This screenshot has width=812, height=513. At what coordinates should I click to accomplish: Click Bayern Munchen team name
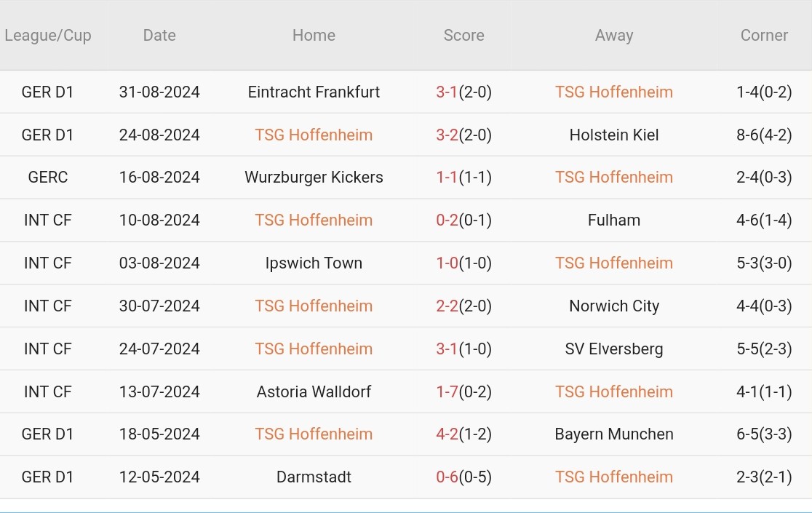click(613, 434)
